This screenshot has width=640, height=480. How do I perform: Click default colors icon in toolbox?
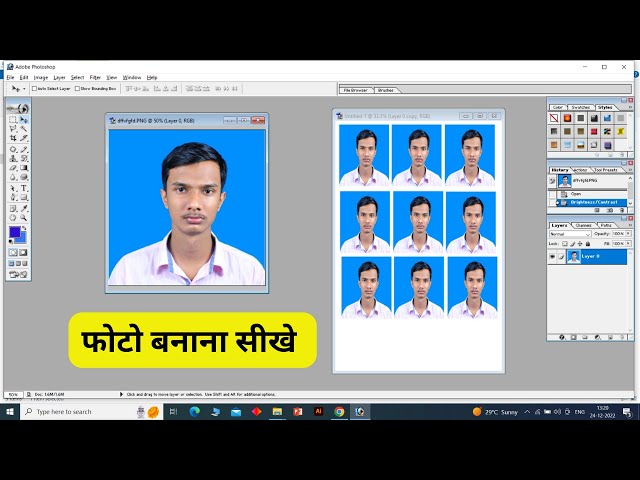11,242
